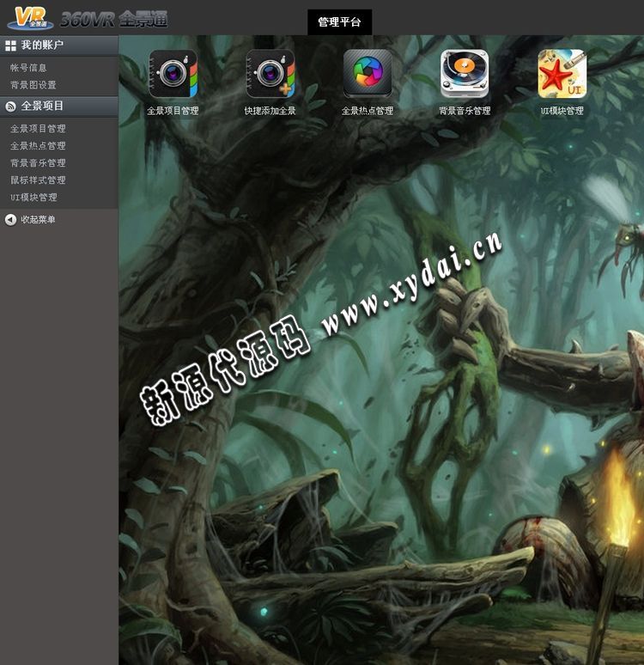Go to 全景热点管理 sidebar link

[38, 146]
